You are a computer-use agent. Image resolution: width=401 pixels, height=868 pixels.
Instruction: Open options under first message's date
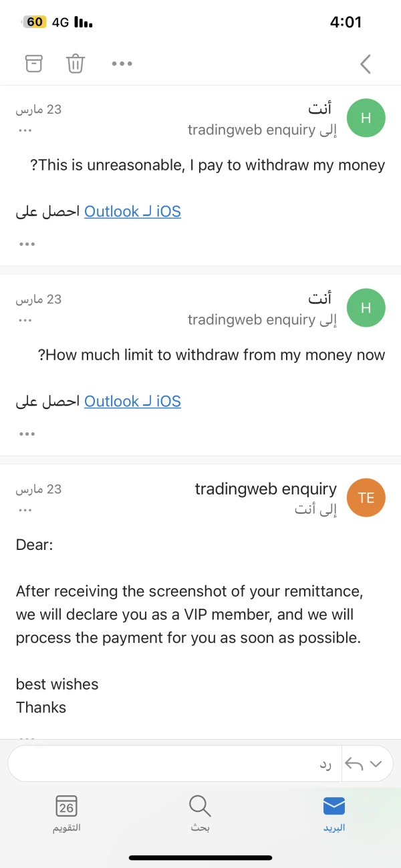click(x=25, y=130)
